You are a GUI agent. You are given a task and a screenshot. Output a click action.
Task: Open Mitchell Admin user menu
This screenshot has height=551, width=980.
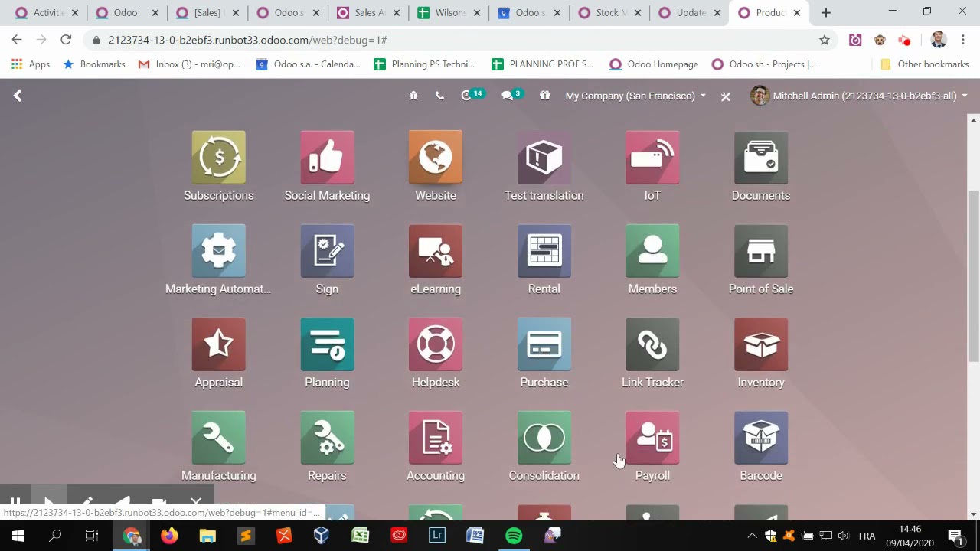(859, 96)
